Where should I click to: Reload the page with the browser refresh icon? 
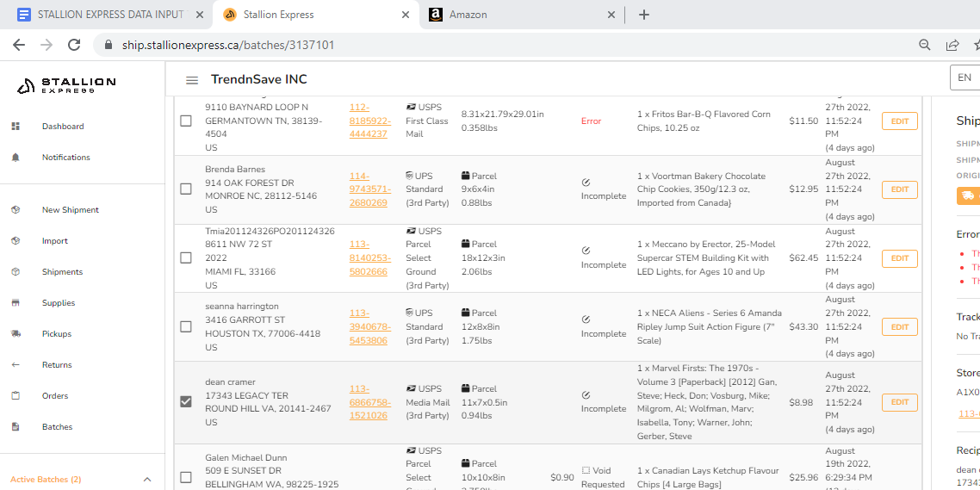point(74,45)
